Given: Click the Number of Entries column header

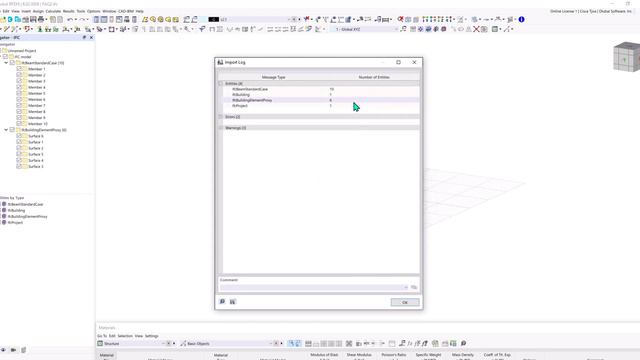Looking at the screenshot, I should tap(374, 77).
